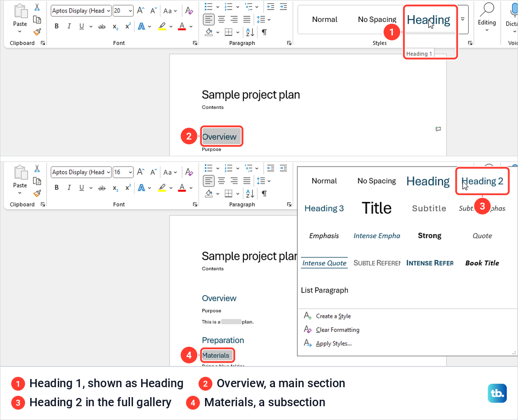
Task: Click Multilevel List icon in the size-16 ribbon
Action: point(249,168)
